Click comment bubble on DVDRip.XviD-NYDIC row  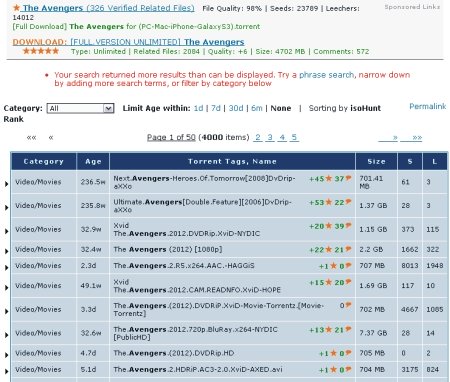pyautogui.click(x=348, y=225)
